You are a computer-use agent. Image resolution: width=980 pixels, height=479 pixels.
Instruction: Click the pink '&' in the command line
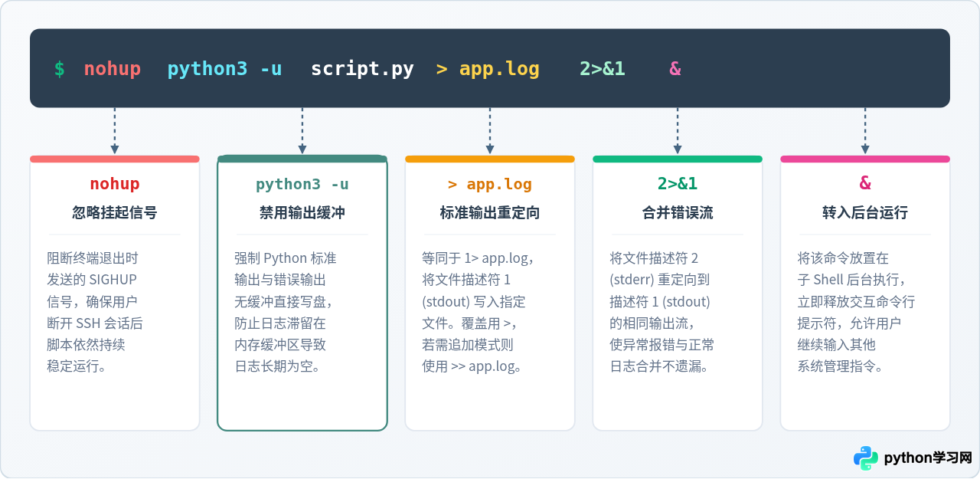point(675,69)
